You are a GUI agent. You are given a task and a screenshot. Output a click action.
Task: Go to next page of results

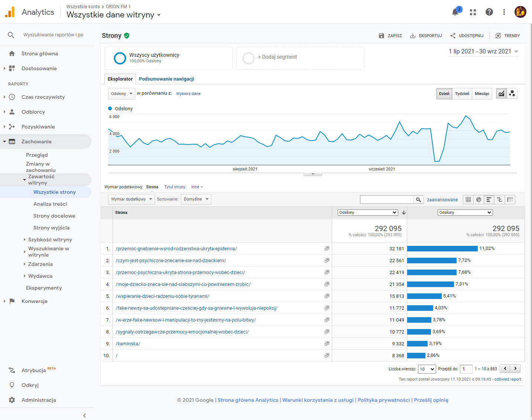pyautogui.click(x=515, y=369)
